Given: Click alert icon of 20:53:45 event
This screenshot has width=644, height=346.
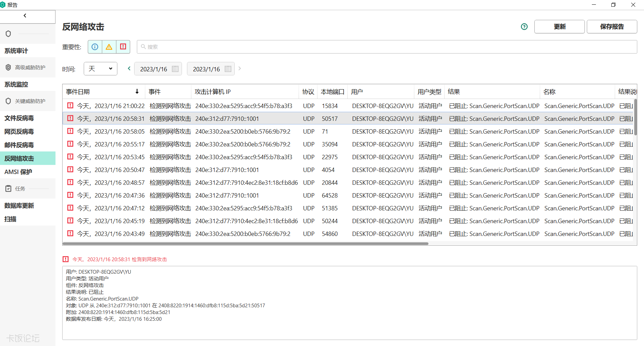Looking at the screenshot, I should 70,157.
